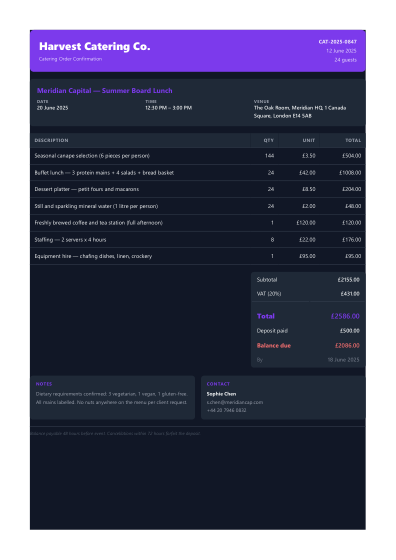Click the footer balance payable terms line
396x560 pixels.
tap(115, 434)
